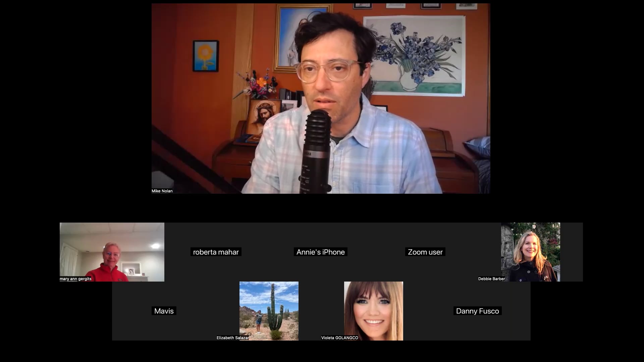Click the Mavis name text
This screenshot has height=362, width=644.
point(164,311)
